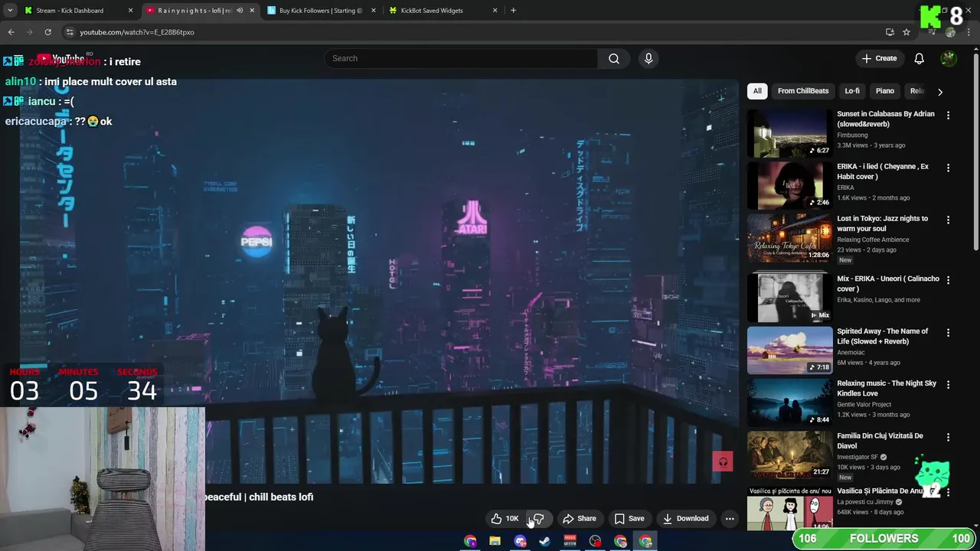Open ERIKA - i lied video title
Image resolution: width=980 pixels, height=551 pixels.
[x=883, y=171]
